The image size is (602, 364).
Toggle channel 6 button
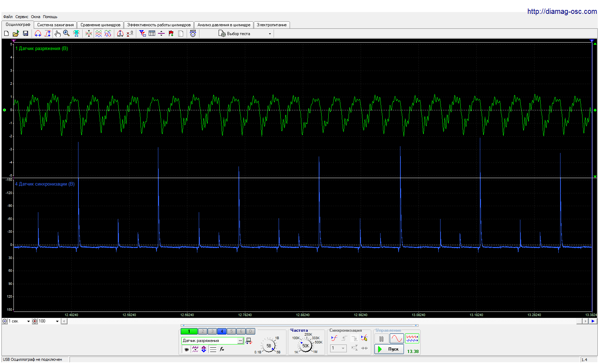[241, 331]
